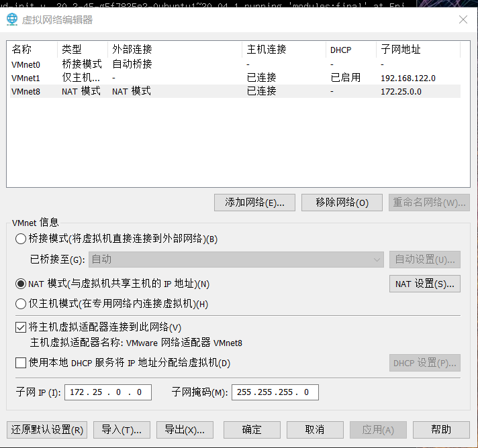Sort by 外部连接 column header

point(175,50)
